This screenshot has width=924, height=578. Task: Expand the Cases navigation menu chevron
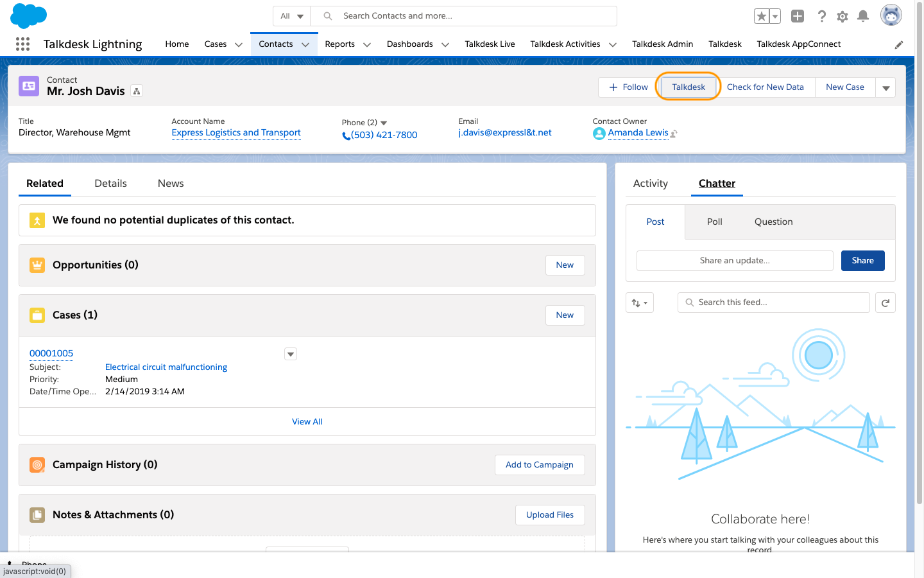tap(239, 44)
